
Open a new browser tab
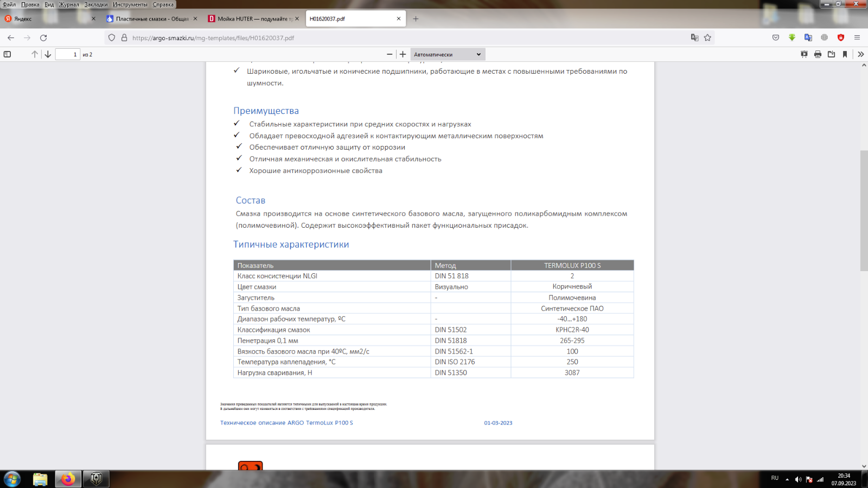tap(416, 18)
